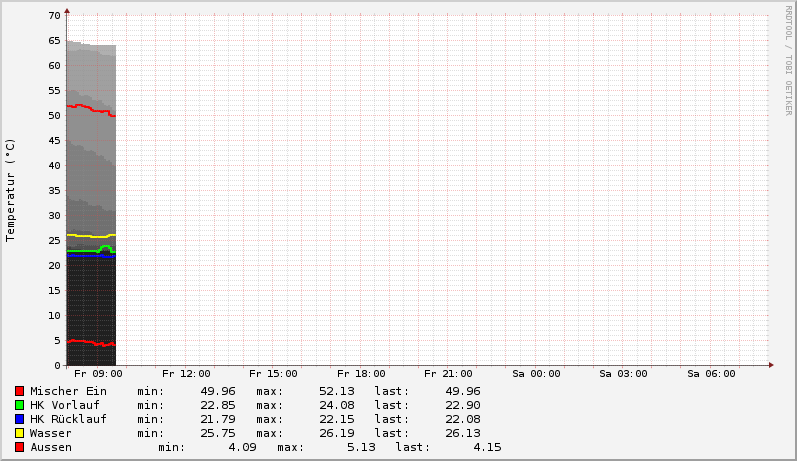Click the Fr 09:00 time axis label

pos(98,374)
